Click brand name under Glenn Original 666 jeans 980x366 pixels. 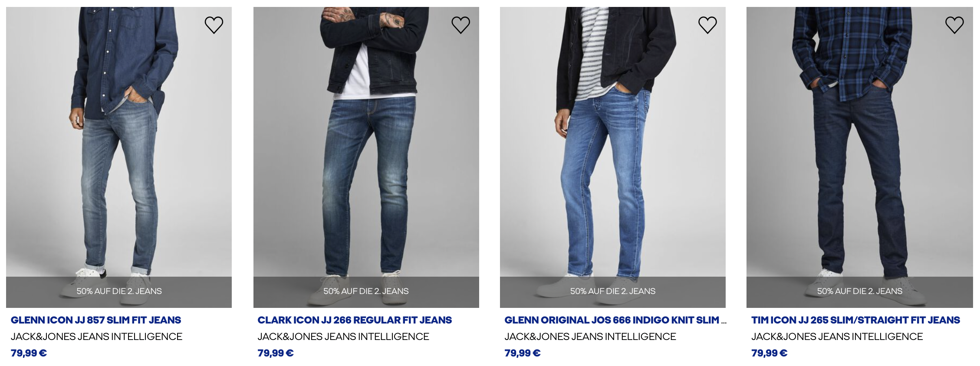pos(590,337)
